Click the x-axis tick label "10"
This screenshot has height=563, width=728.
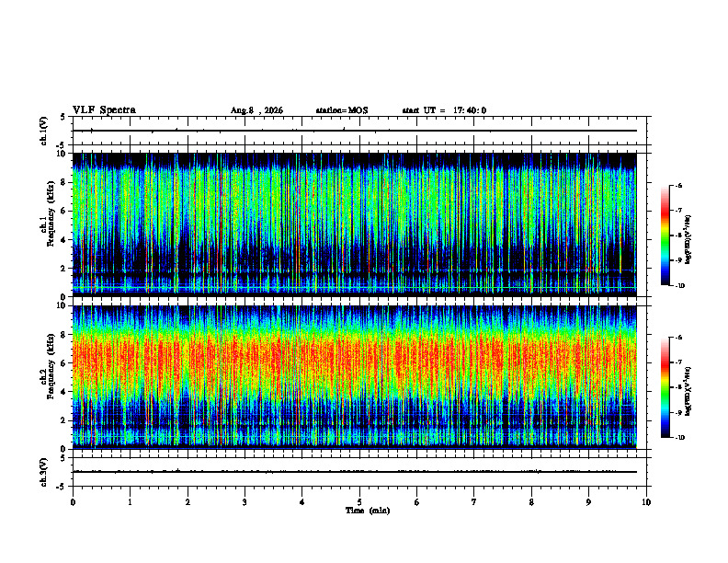click(646, 502)
